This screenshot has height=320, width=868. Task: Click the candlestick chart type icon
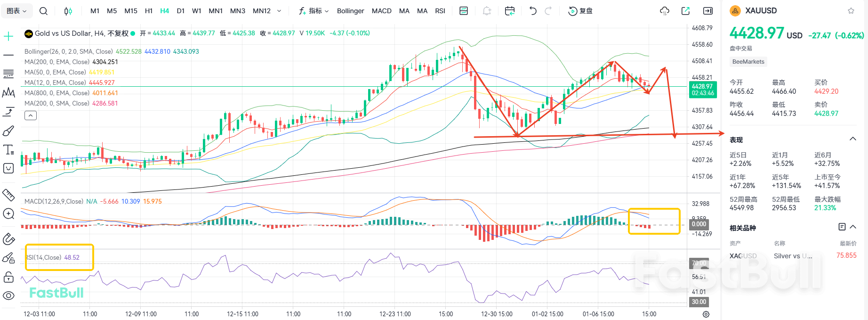coord(68,11)
